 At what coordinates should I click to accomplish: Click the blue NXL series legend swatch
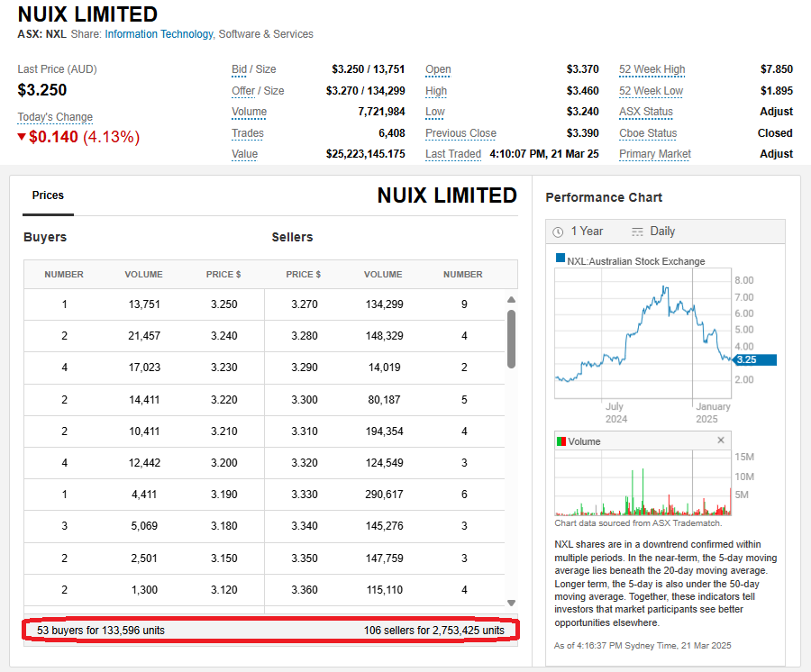(x=560, y=260)
